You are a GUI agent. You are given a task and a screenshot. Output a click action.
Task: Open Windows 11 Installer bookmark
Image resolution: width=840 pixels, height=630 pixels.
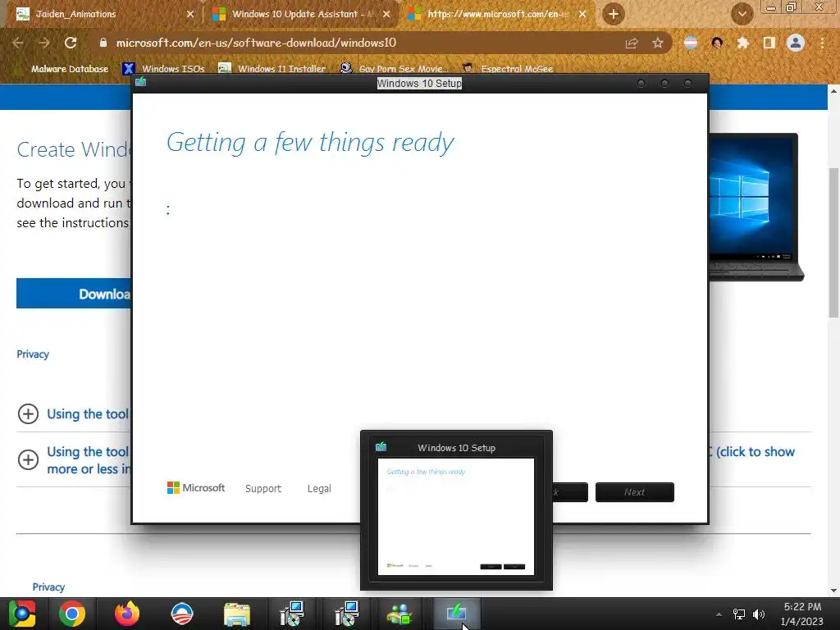click(272, 69)
